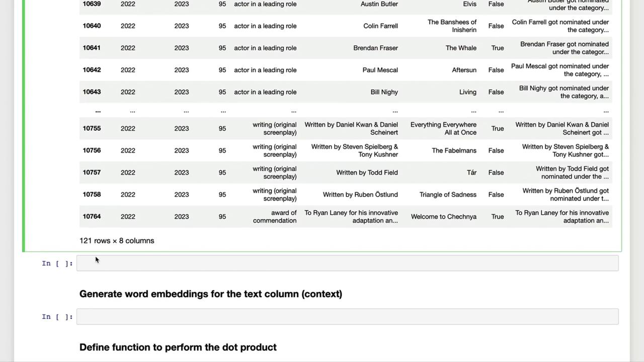
Task: Click the "The Whale" film cell
Action: coord(461,48)
